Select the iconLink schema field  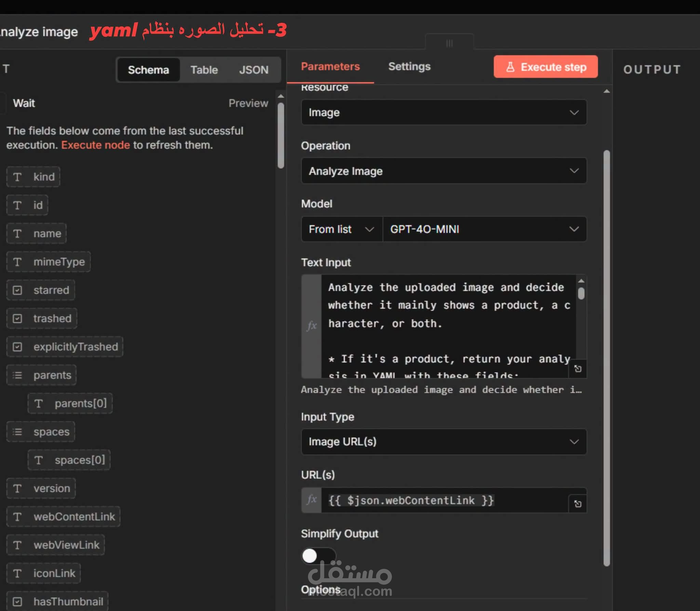click(x=44, y=573)
